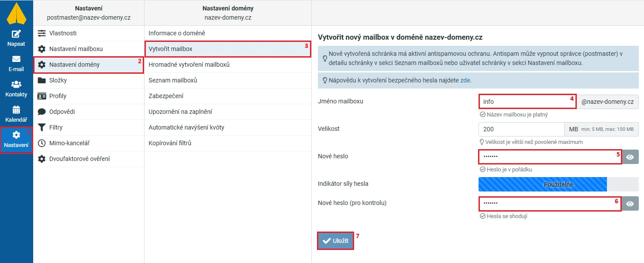Image resolution: width=644 pixels, height=263 pixels.
Task: Open Kontakty people icon
Action: [16, 84]
